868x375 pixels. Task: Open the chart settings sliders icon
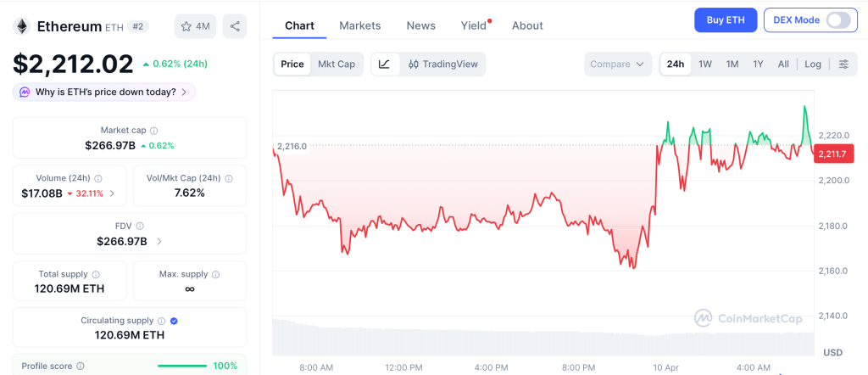click(843, 64)
